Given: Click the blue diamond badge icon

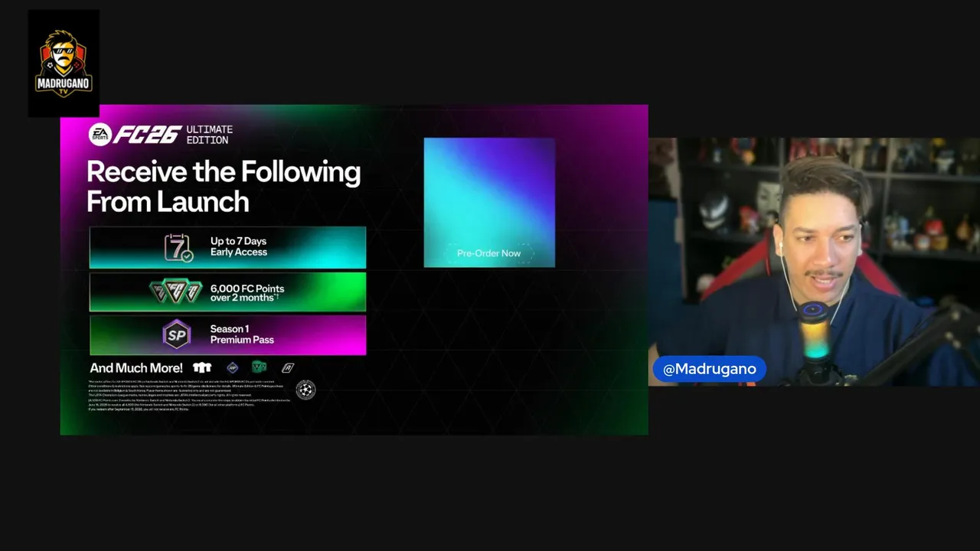Looking at the screenshot, I should (x=233, y=368).
